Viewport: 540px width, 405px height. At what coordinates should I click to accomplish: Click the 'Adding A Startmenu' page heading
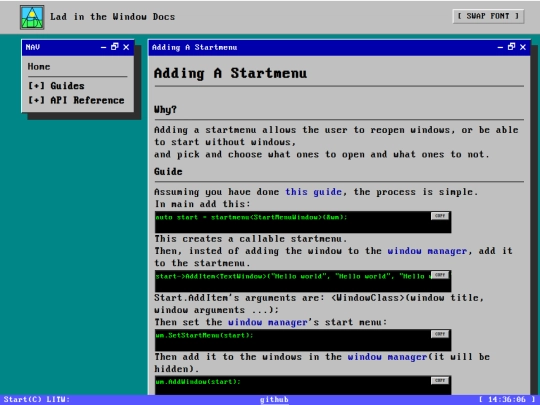coord(230,73)
